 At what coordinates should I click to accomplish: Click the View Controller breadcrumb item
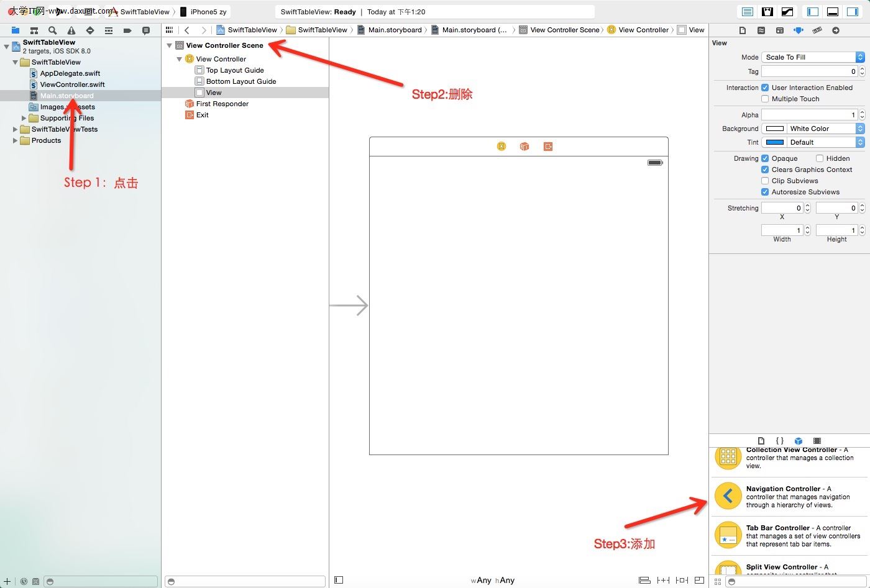643,30
